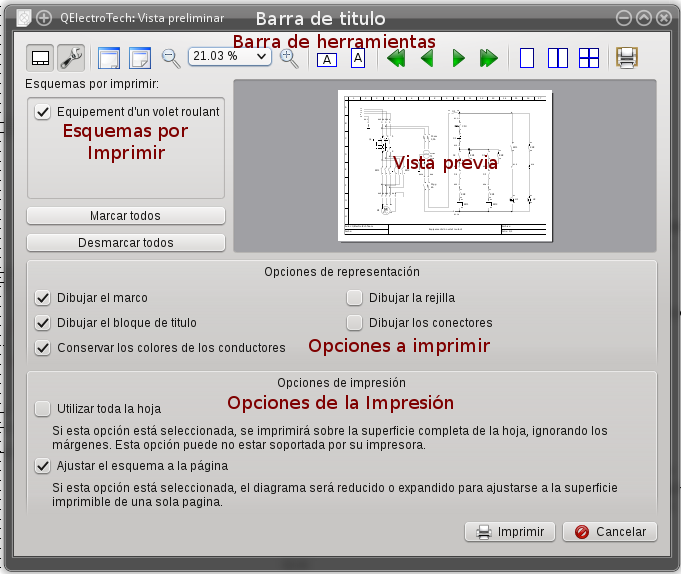The height and width of the screenshot is (574, 681).
Task: Toggle the schemas list panel icon
Action: 40,58
